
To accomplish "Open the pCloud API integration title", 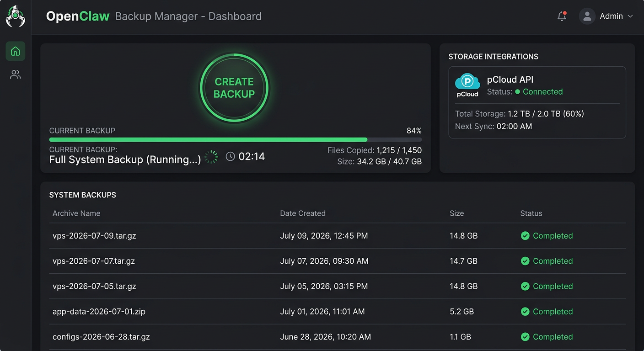I will point(510,80).
